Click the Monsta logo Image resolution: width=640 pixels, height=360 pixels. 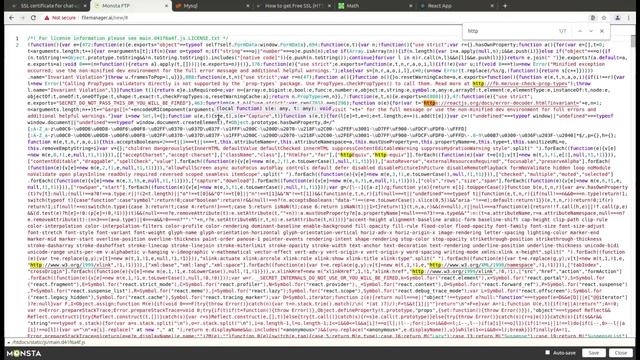(x=24, y=353)
